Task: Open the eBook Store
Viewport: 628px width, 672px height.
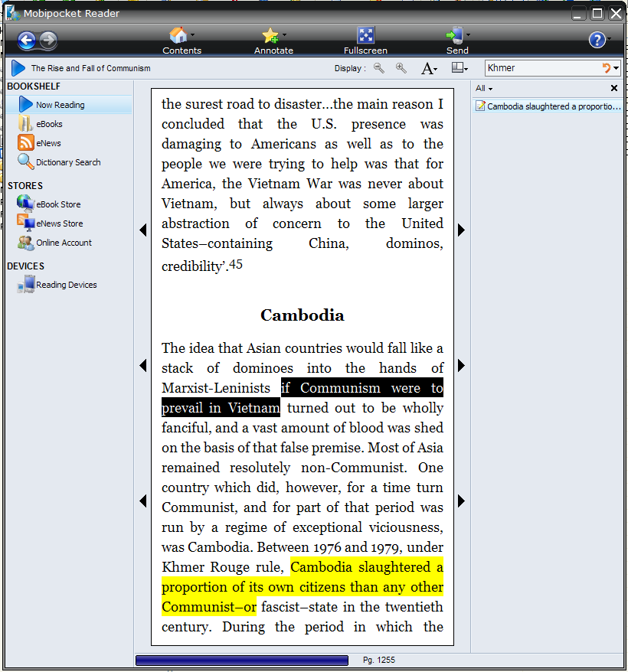Action: pyautogui.click(x=58, y=205)
